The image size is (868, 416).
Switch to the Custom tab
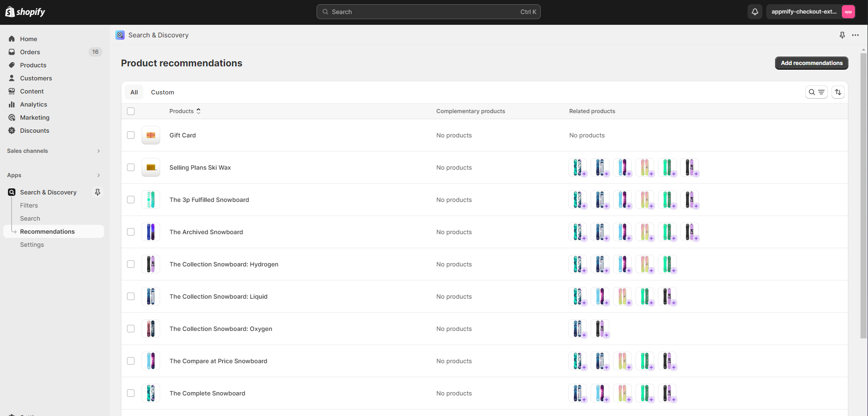(x=162, y=92)
